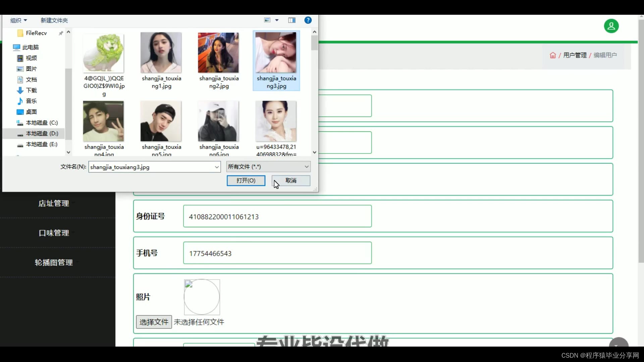Click the change view layout icon
The height and width of the screenshot is (362, 644).
267,20
